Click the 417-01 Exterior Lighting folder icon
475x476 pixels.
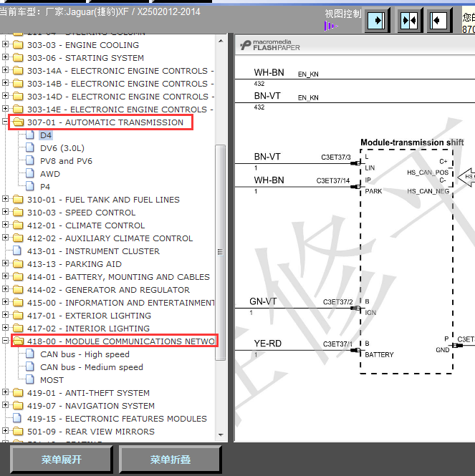[x=18, y=316]
